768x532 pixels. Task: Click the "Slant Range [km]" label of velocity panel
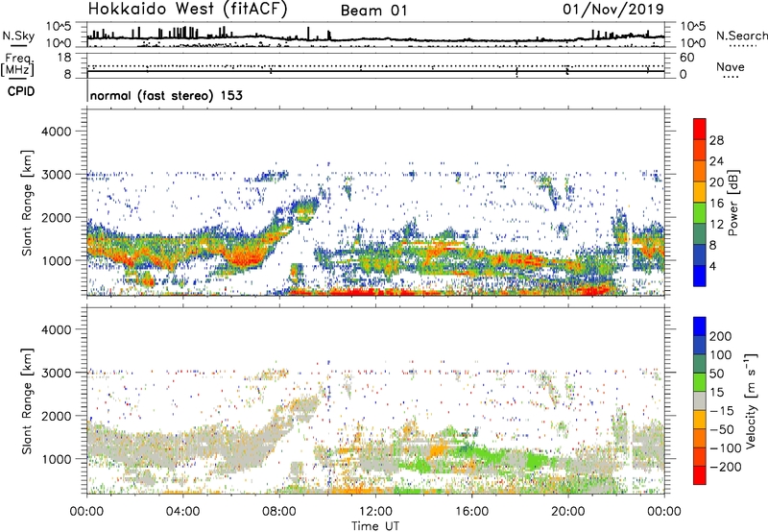(27, 401)
